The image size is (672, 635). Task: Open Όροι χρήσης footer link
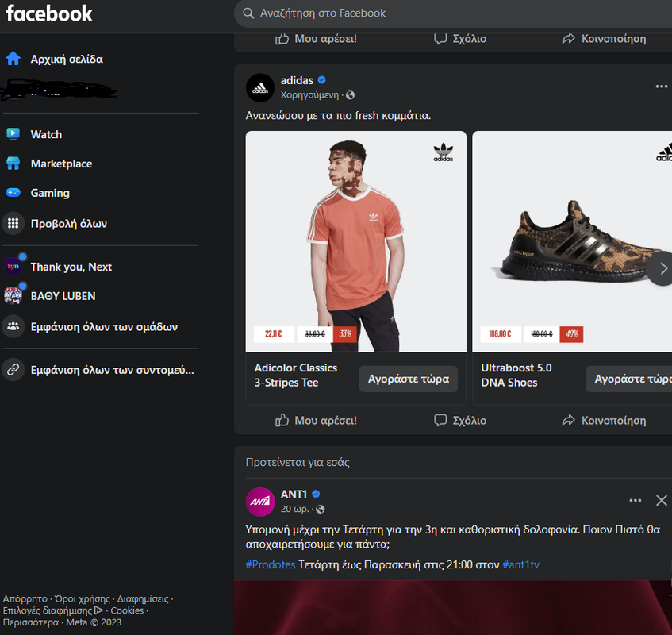pyautogui.click(x=83, y=598)
